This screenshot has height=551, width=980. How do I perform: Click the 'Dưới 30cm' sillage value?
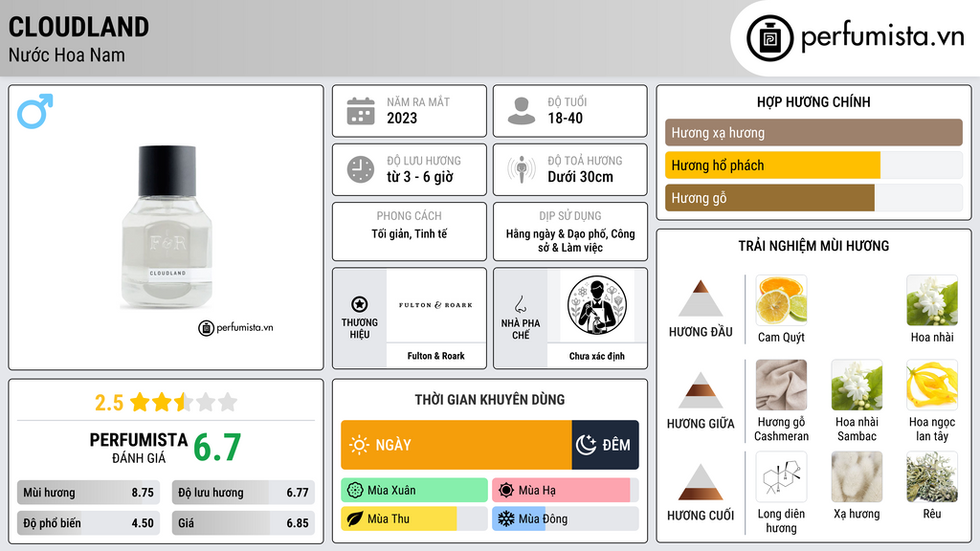click(x=580, y=177)
